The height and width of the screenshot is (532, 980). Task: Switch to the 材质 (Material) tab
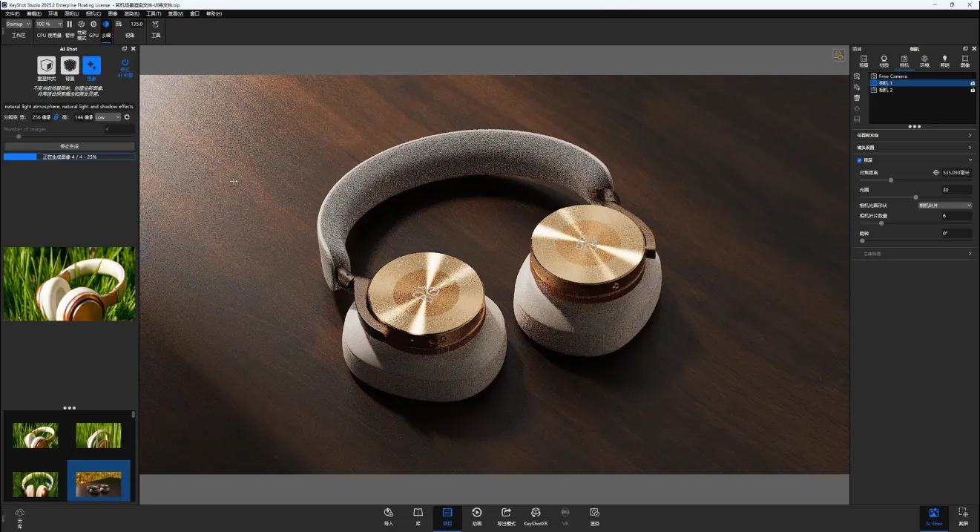coord(884,61)
